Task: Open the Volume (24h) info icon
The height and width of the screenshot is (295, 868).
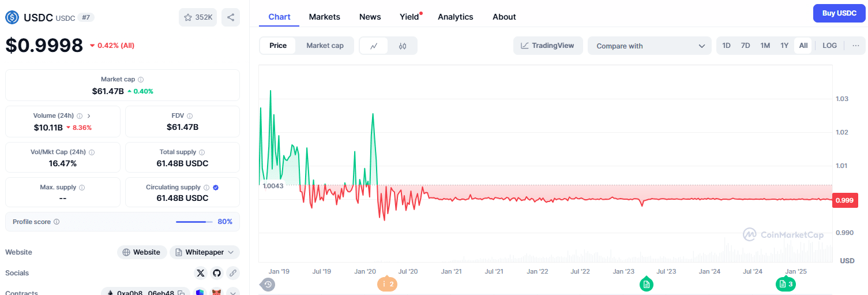Action: tap(80, 116)
